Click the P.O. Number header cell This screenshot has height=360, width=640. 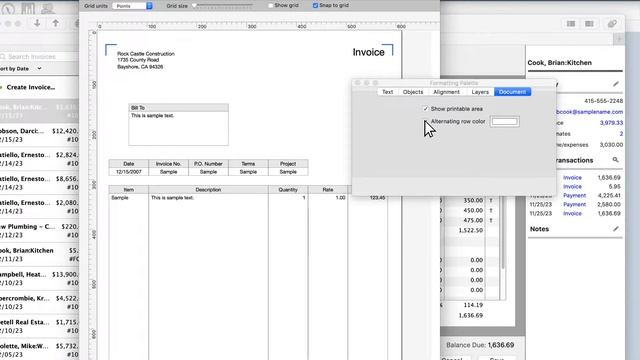coord(208,164)
